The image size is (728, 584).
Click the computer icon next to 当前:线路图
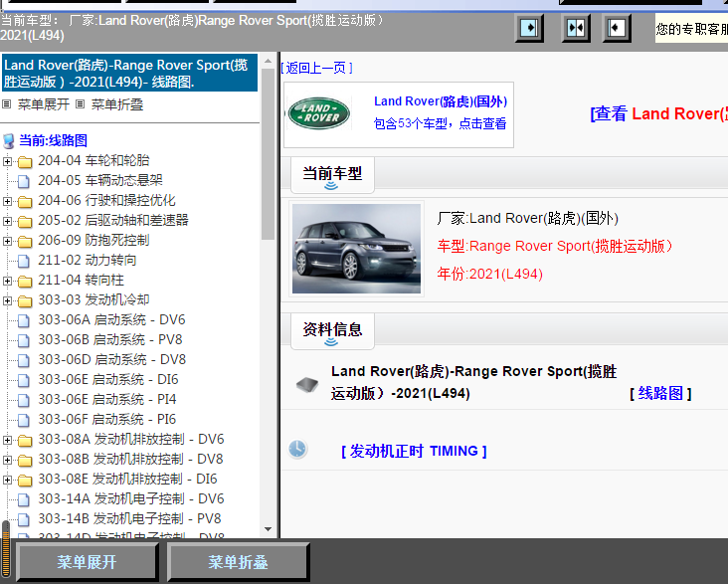[8, 140]
